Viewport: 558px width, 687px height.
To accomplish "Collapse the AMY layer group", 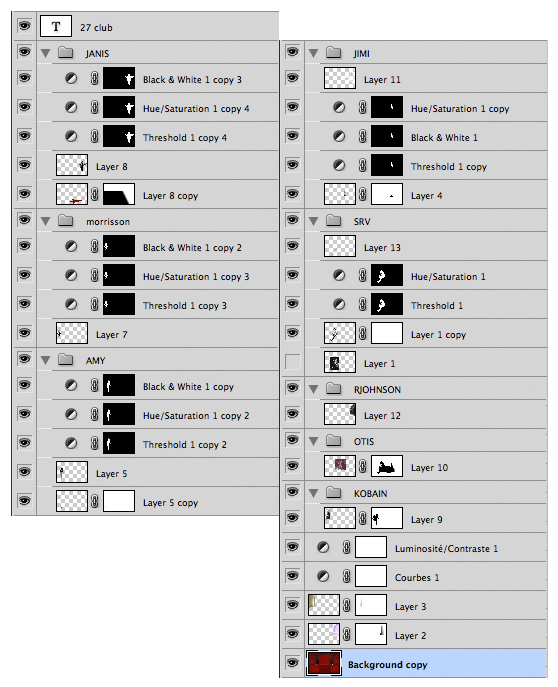I will (x=46, y=360).
